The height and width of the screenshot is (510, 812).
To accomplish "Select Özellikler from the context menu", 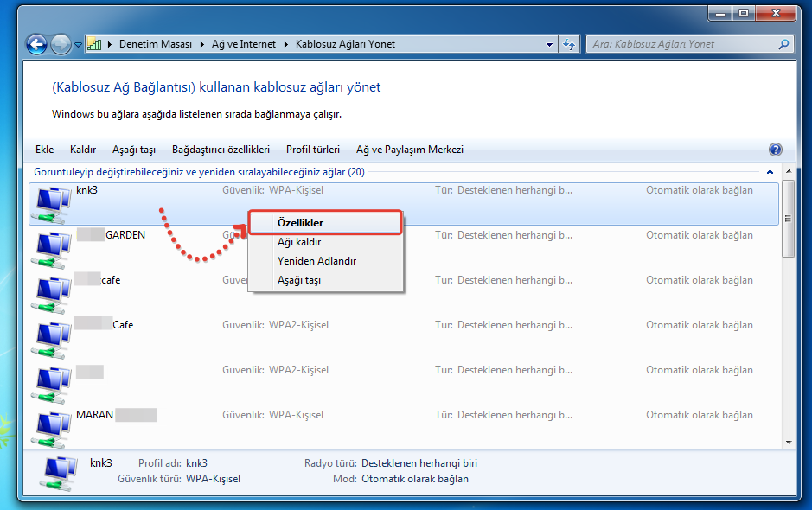I will tap(300, 223).
